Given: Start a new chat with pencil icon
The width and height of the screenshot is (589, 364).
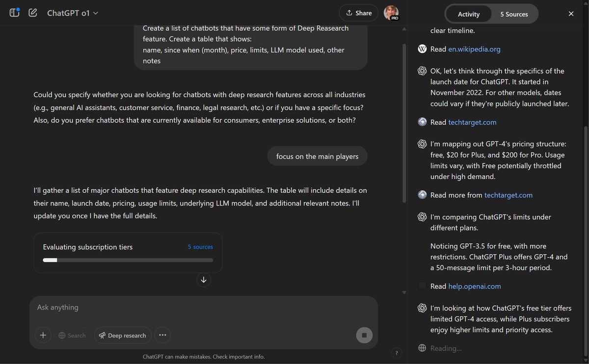Looking at the screenshot, I should 33,13.
